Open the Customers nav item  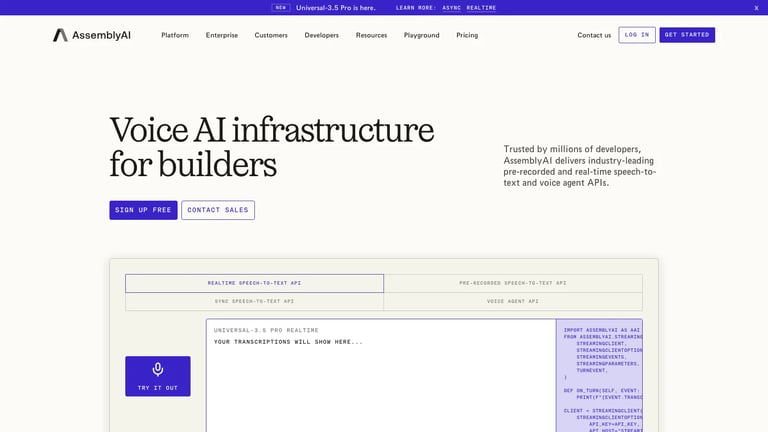point(271,35)
